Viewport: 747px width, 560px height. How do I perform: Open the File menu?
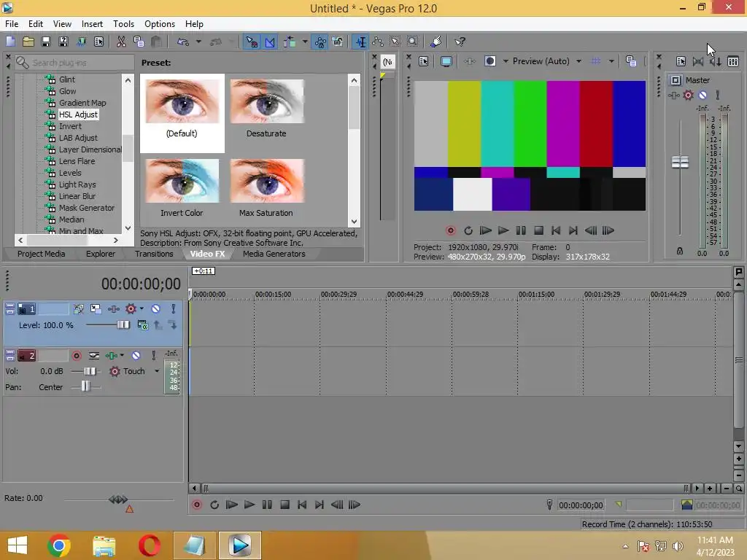click(12, 24)
